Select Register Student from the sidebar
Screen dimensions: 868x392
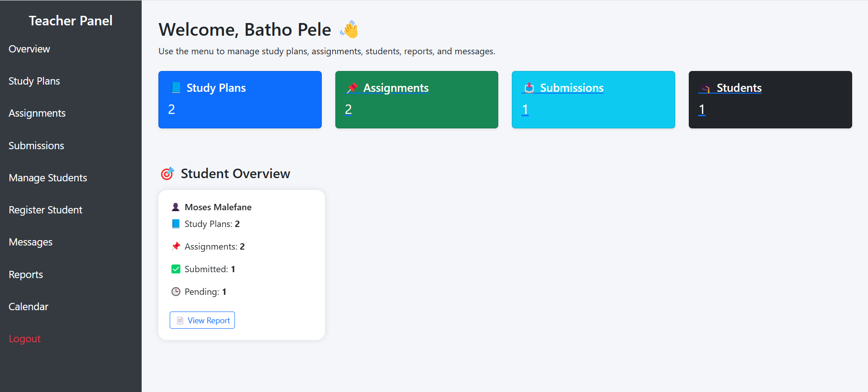tap(46, 210)
